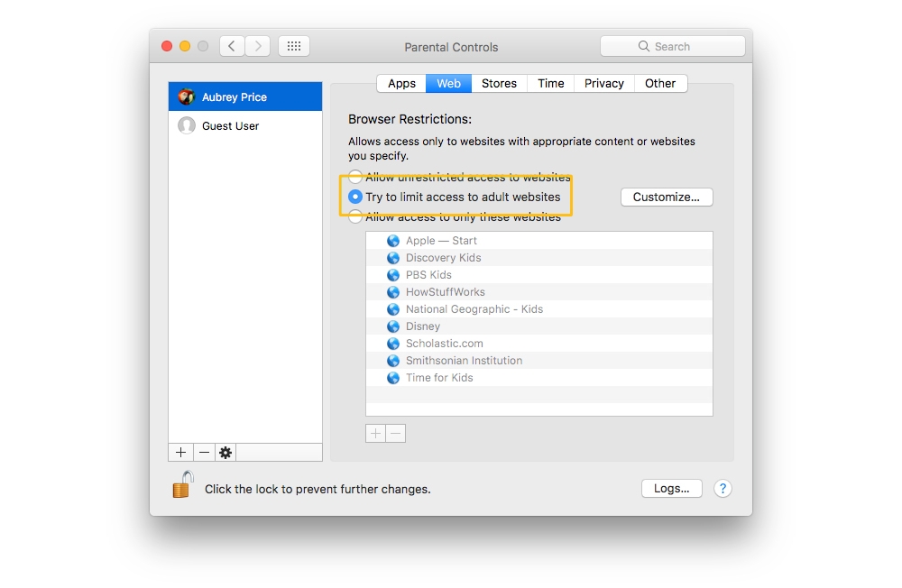The width and height of the screenshot is (902, 588).
Task: Click the globe icon beside Time for Kids
Action: (393, 378)
